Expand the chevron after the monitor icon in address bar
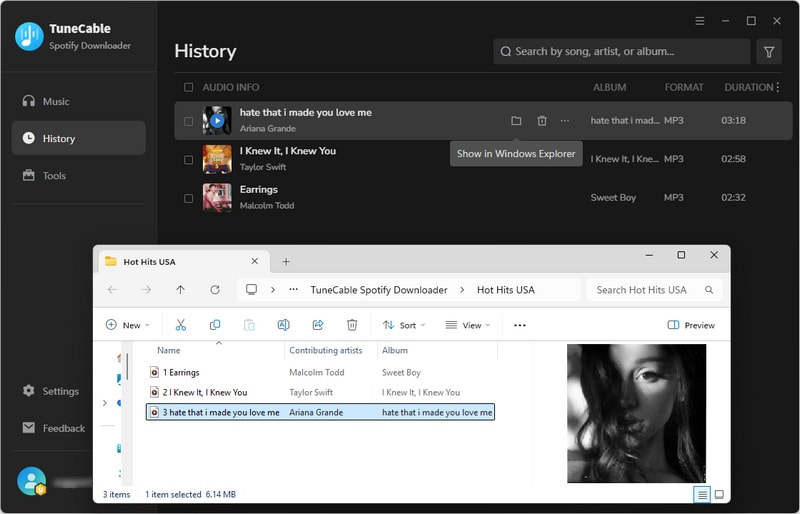Screen dimensions: 800x514 (x=273, y=290)
